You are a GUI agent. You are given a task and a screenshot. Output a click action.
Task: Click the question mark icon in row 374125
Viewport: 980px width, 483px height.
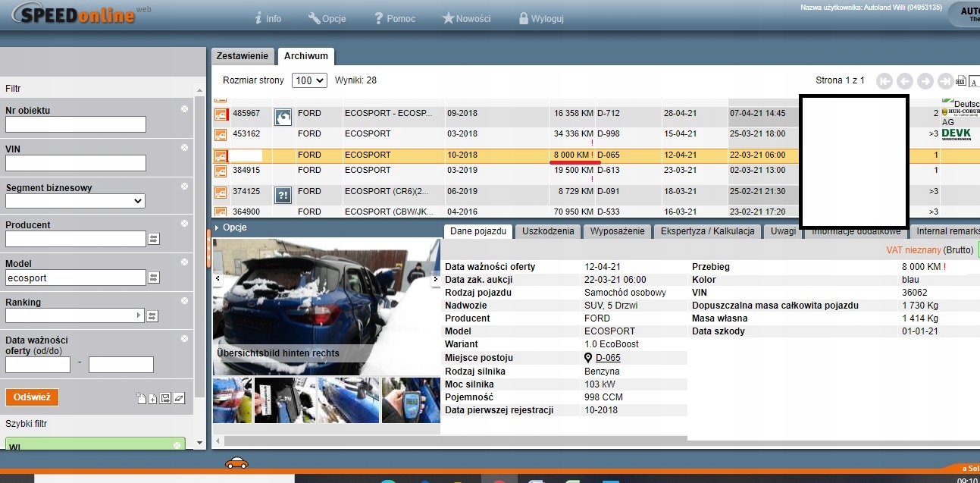coord(283,195)
